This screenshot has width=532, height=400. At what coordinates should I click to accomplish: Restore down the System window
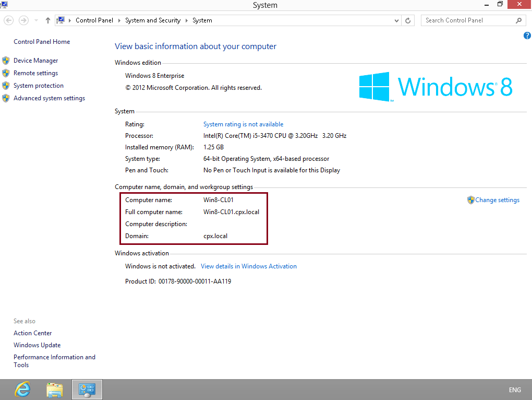(500, 4)
